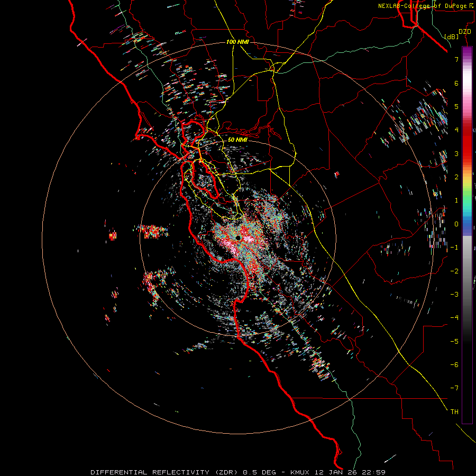The image size is (476, 476).
Task: Click the DZD product label above color bar
Action: tap(465, 32)
